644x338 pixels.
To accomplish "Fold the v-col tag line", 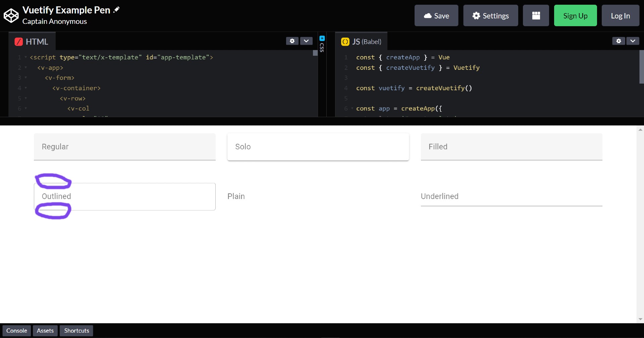I will pyautogui.click(x=26, y=108).
